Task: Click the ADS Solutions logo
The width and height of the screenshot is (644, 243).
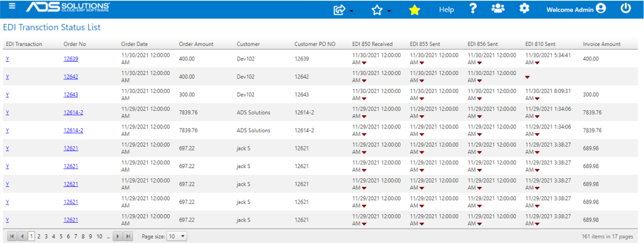Action: tap(68, 7)
